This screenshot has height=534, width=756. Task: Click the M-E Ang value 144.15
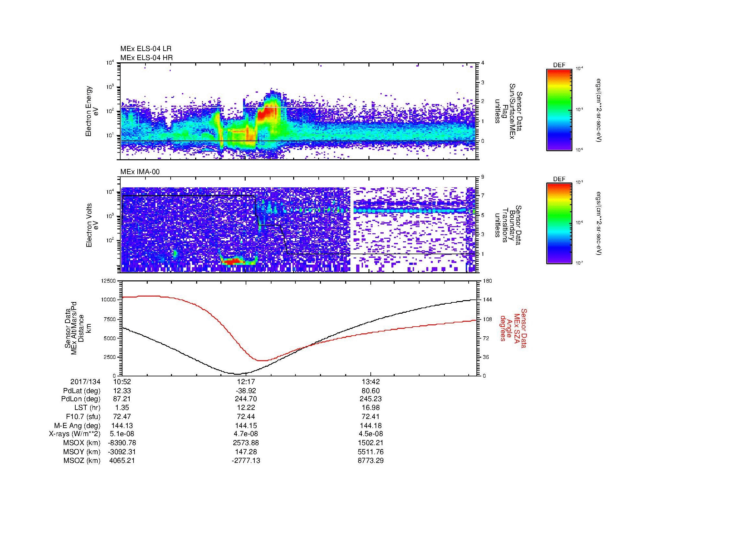[246, 425]
